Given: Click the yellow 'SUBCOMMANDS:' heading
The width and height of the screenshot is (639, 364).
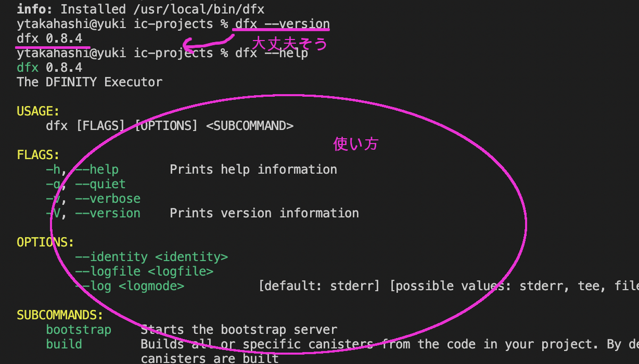Looking at the screenshot, I should click(60, 315).
